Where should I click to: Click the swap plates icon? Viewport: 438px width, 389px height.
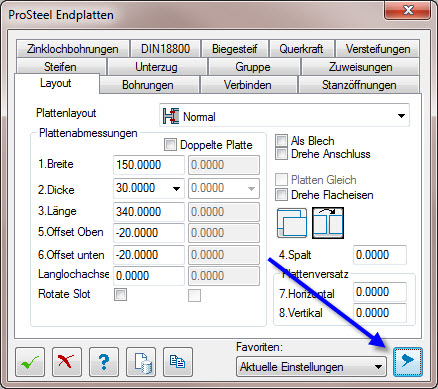[328, 223]
